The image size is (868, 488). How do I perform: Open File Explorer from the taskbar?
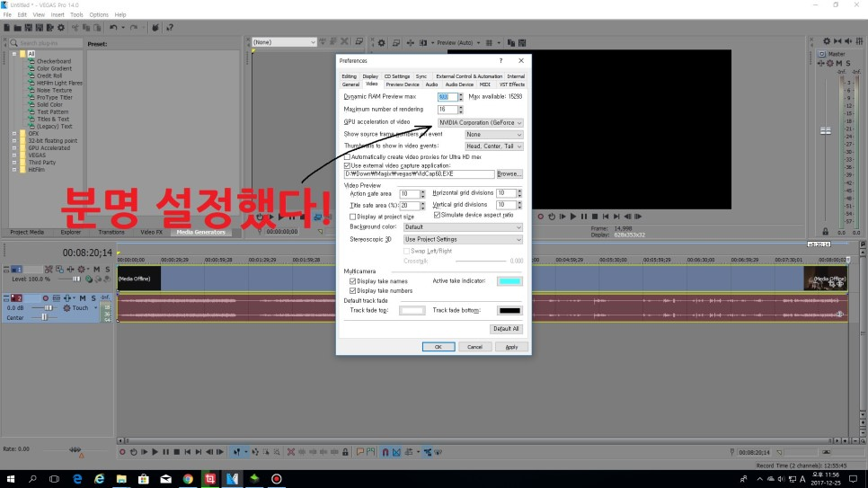tap(121, 479)
